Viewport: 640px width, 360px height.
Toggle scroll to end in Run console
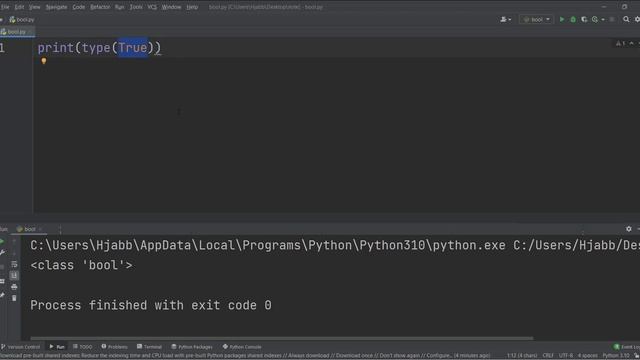(14, 276)
